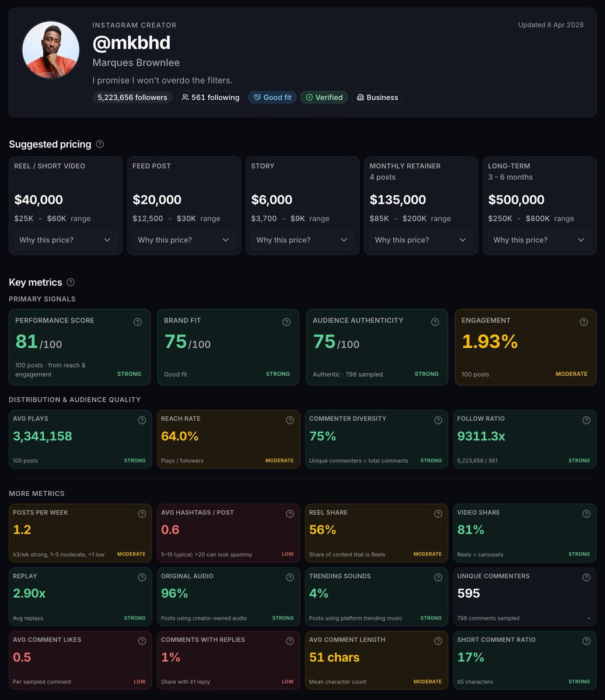Open help icon beside Suggested pricing
The image size is (605, 700).
coord(100,144)
